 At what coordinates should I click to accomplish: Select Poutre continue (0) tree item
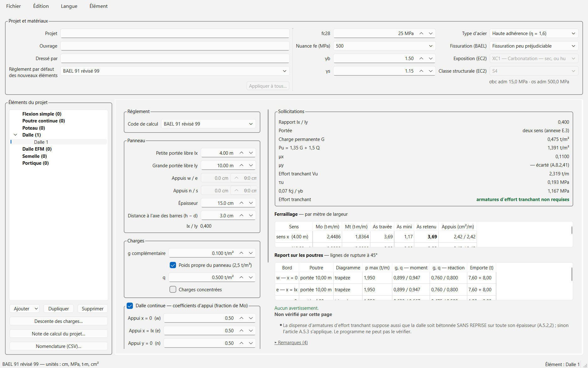point(44,121)
